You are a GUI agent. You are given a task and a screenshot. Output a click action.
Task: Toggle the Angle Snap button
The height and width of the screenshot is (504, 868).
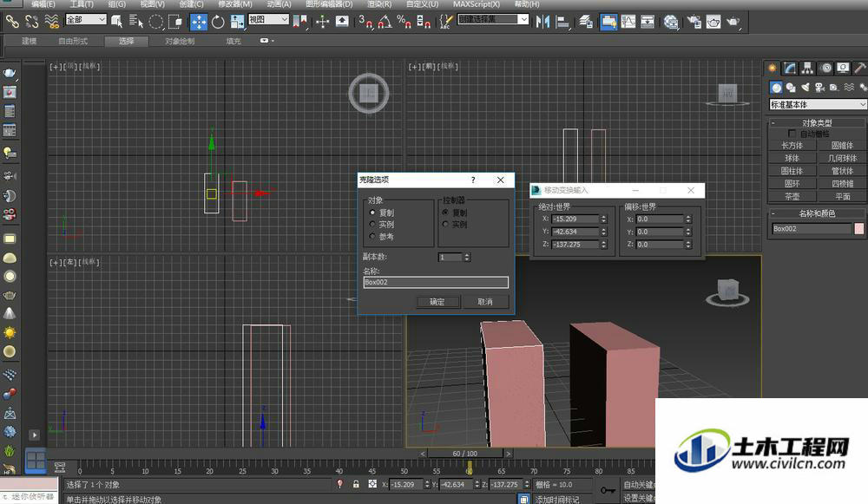[x=385, y=22]
